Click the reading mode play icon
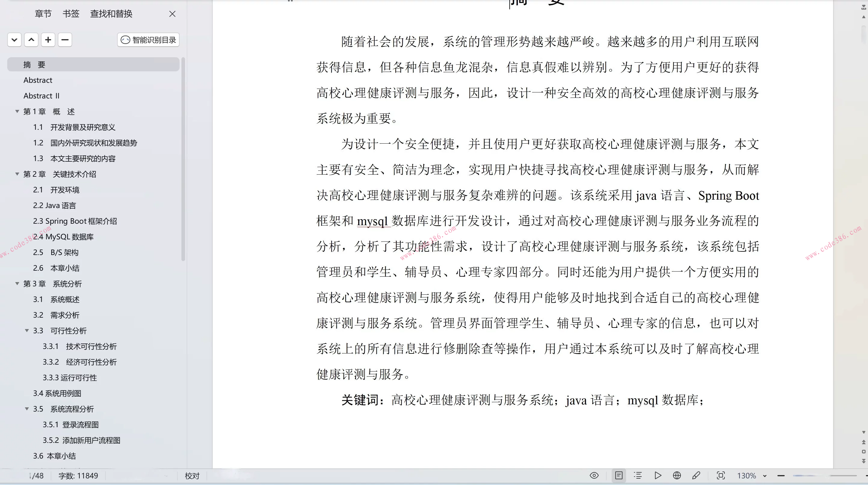This screenshot has width=868, height=485. tap(657, 476)
